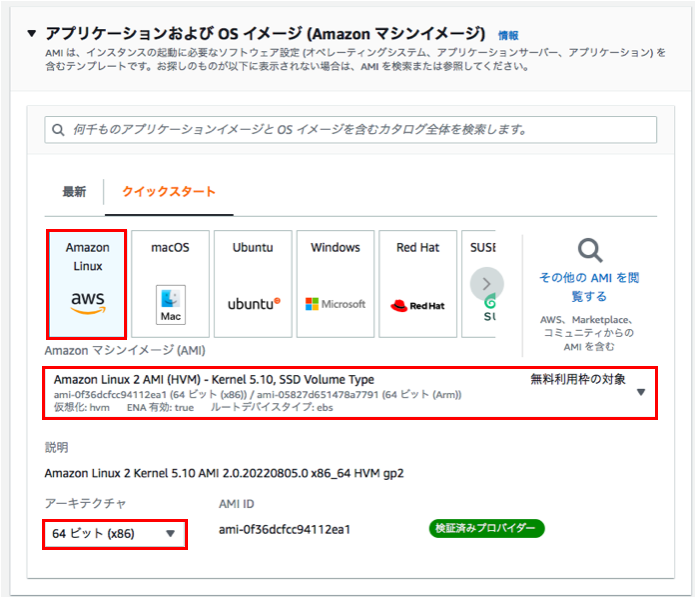This screenshot has height=597, width=695.
Task: Click the Amazon マシンイメージ (AMI) label
Action: click(125, 351)
